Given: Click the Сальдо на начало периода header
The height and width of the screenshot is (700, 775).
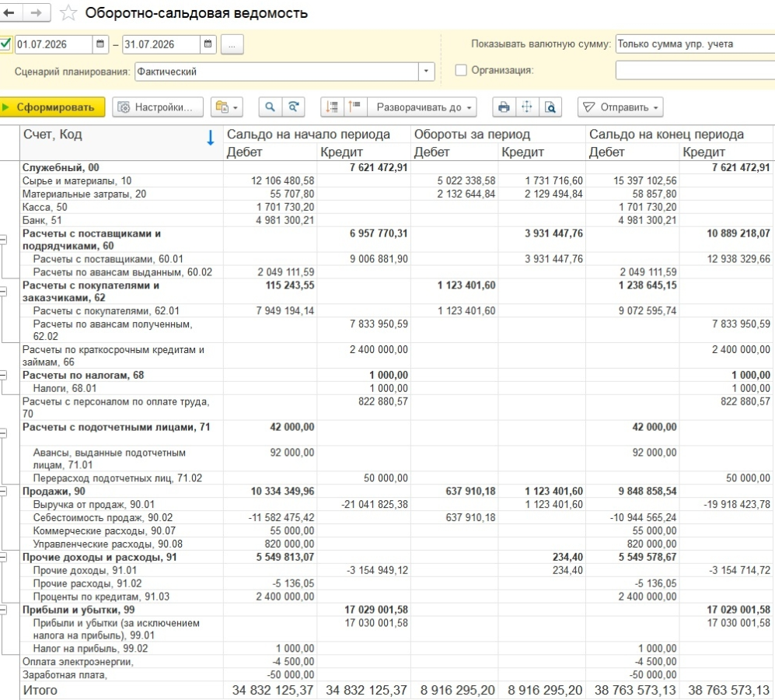Looking at the screenshot, I should click(309, 135).
